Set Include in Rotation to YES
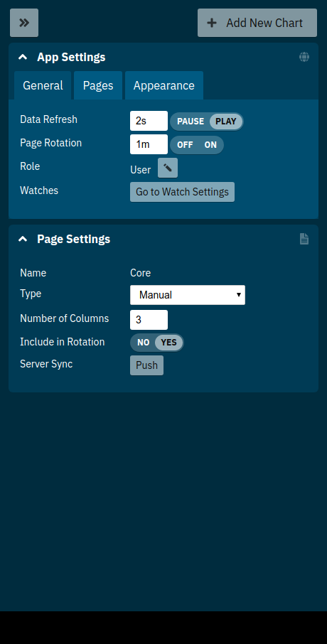This screenshot has width=327, height=644. 168,343
